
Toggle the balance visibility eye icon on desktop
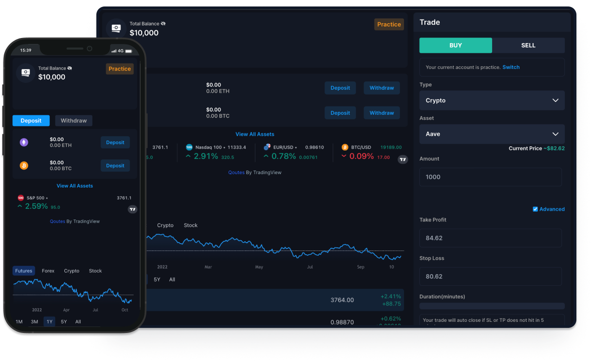[163, 24]
